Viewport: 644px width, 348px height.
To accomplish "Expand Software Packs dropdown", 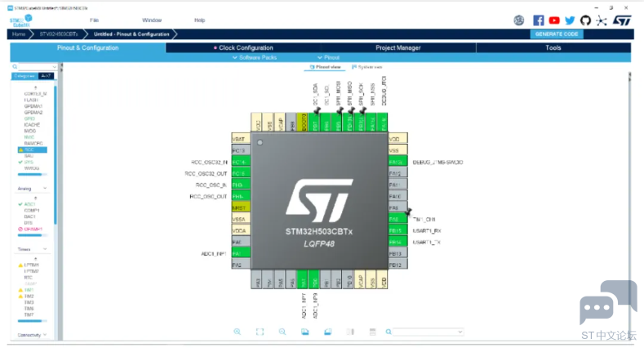I will click(x=255, y=57).
